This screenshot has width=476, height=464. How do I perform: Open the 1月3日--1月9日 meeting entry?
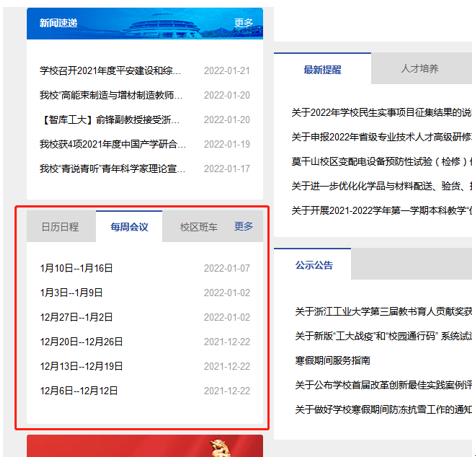coord(71,293)
